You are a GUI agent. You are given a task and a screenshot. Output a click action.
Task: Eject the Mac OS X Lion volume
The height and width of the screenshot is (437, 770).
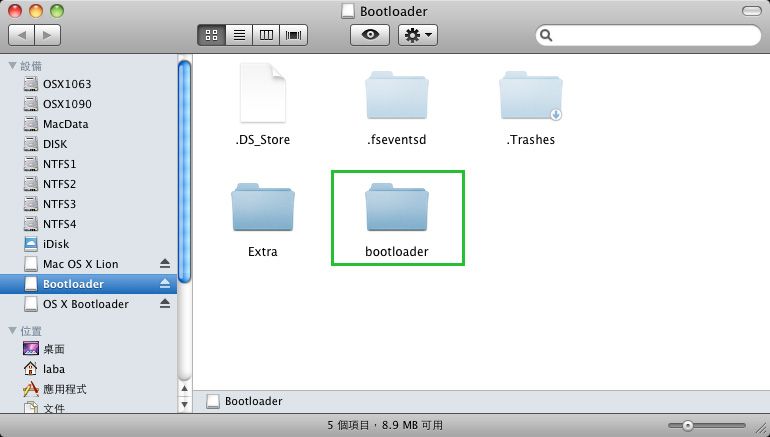tap(165, 264)
